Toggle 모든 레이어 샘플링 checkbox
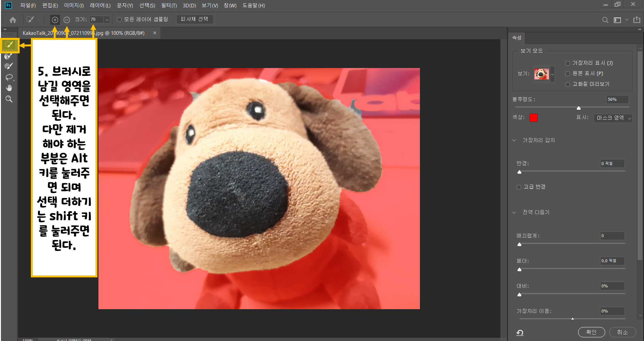The width and height of the screenshot is (644, 341). click(119, 20)
